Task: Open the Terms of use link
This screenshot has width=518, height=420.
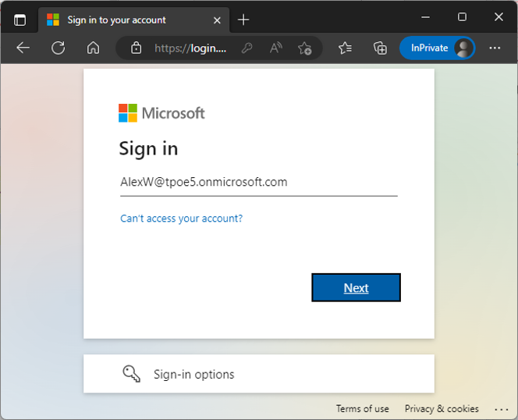Action: [x=362, y=409]
